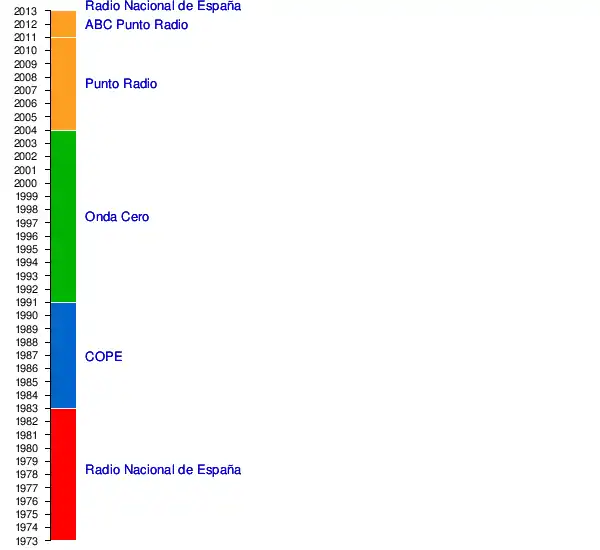The height and width of the screenshot is (550, 600).
Task: Select the 2004 year tick label
Action: 27,130
